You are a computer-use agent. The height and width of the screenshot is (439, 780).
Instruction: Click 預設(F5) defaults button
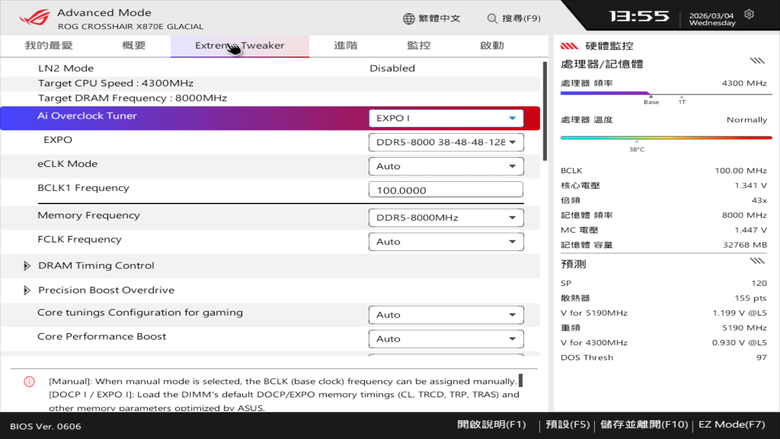(568, 425)
